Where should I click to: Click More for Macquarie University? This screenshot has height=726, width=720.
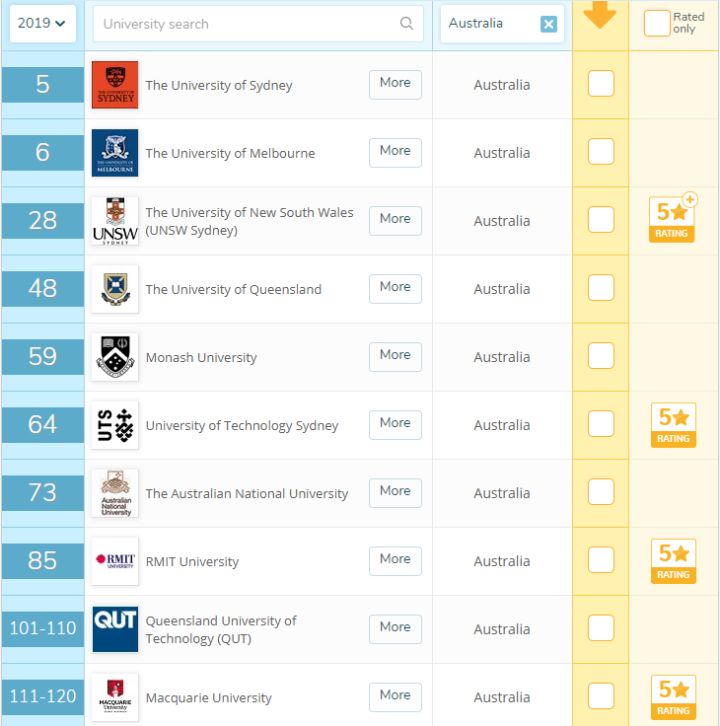395,697
